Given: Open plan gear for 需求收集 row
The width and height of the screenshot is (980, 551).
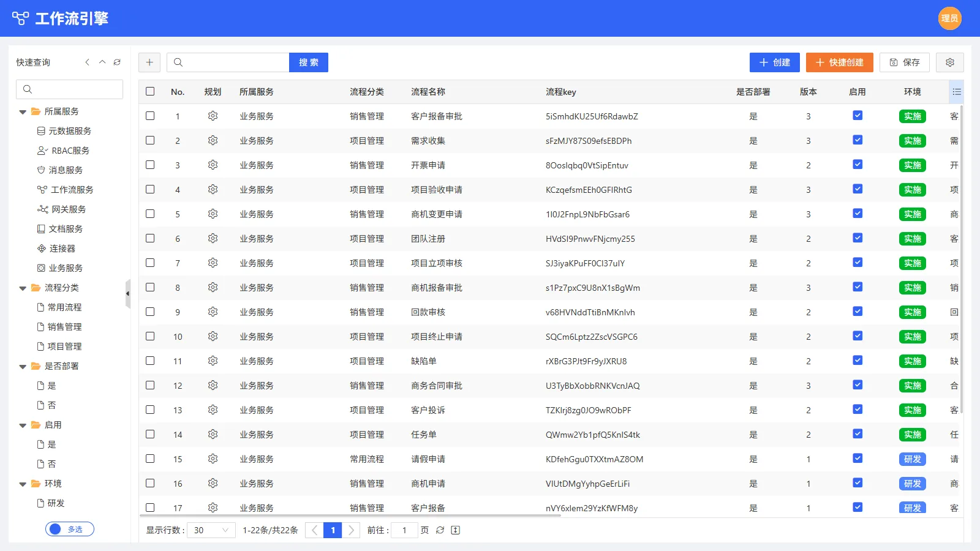Looking at the screenshot, I should tap(213, 140).
